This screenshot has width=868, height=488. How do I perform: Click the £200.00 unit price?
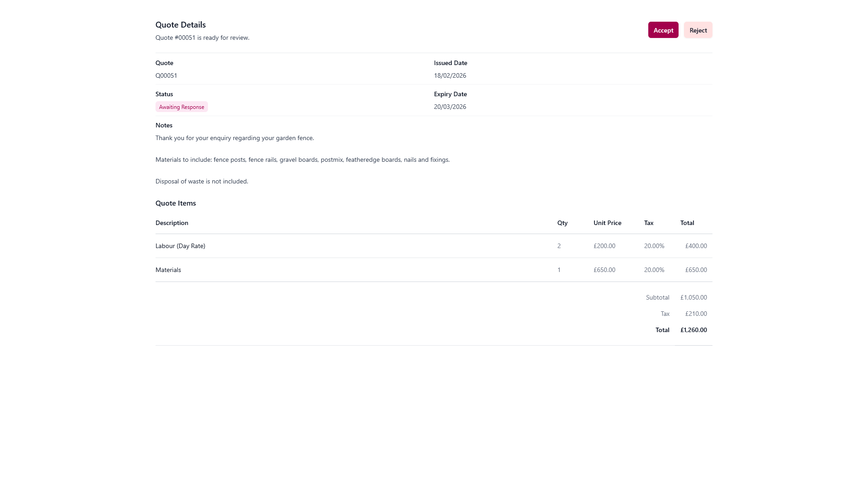coord(604,246)
